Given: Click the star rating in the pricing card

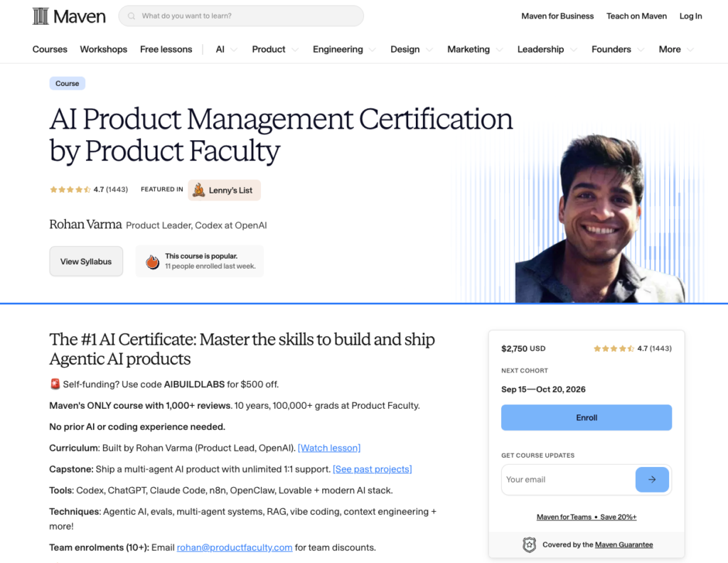Looking at the screenshot, I should coord(614,348).
